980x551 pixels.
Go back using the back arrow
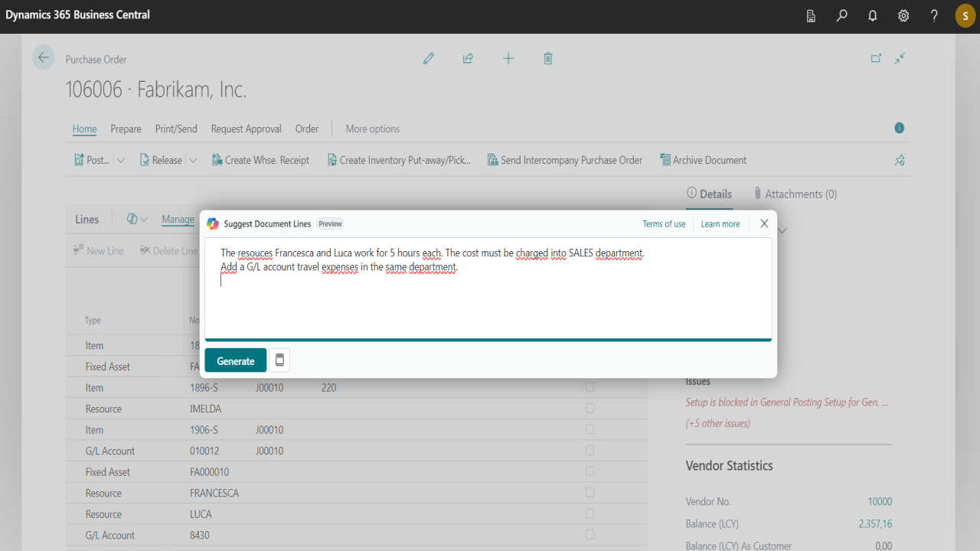(44, 58)
